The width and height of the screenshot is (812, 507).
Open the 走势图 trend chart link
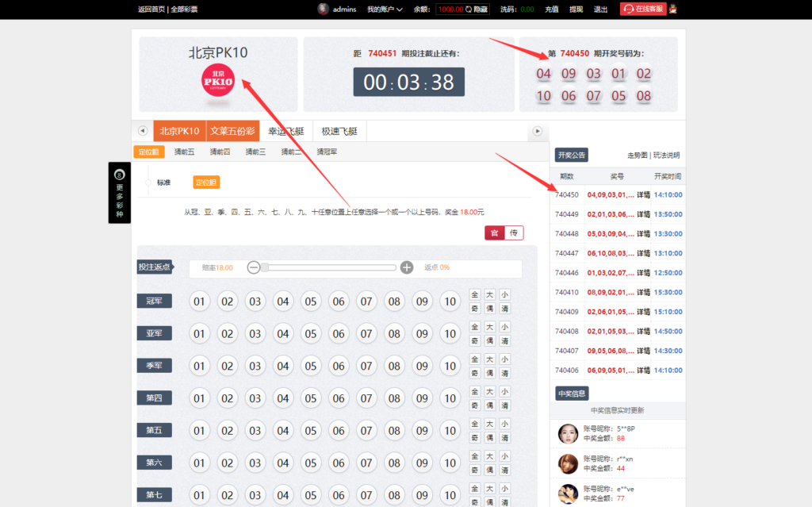click(x=637, y=156)
